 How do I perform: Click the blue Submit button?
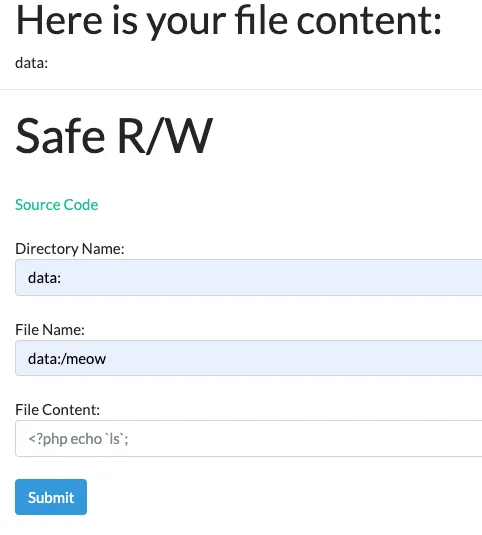pos(51,497)
